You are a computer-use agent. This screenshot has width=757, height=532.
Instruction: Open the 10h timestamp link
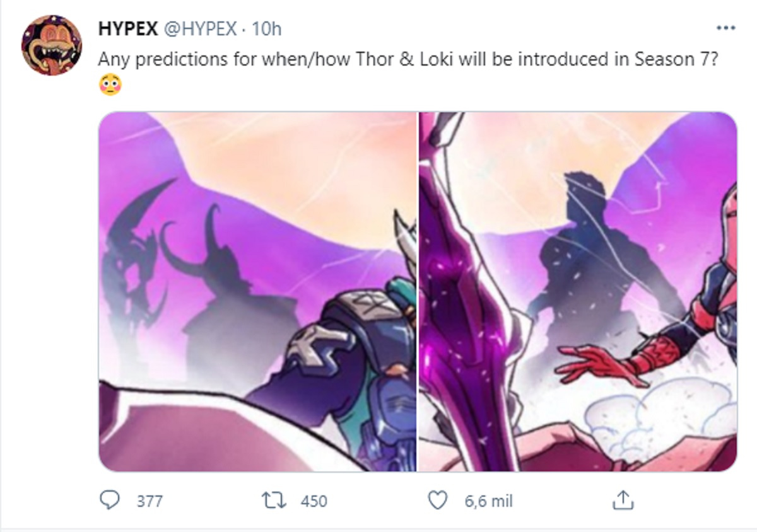(266, 29)
